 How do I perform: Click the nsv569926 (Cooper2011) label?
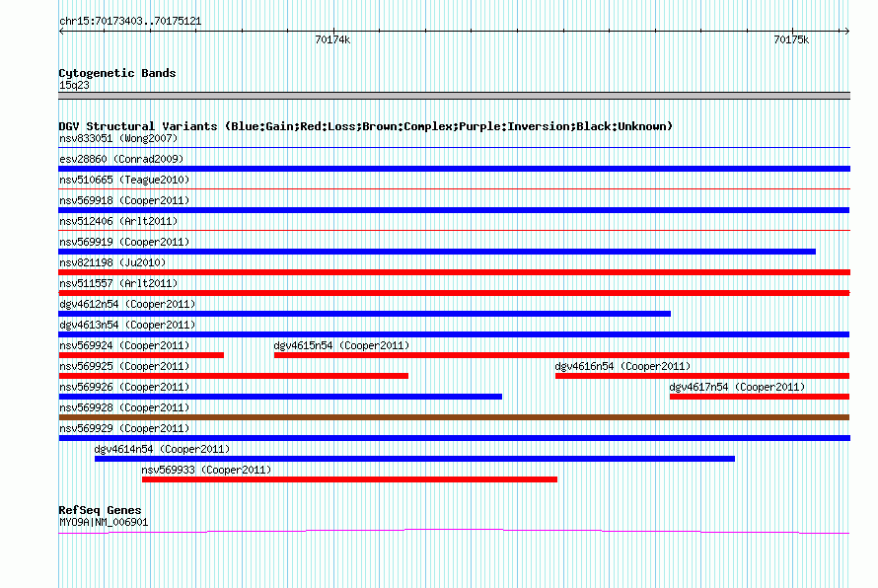124,387
